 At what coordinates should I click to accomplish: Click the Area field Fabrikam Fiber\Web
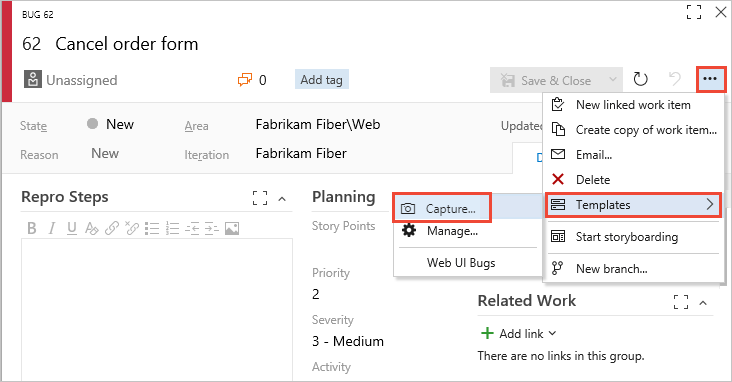click(318, 124)
